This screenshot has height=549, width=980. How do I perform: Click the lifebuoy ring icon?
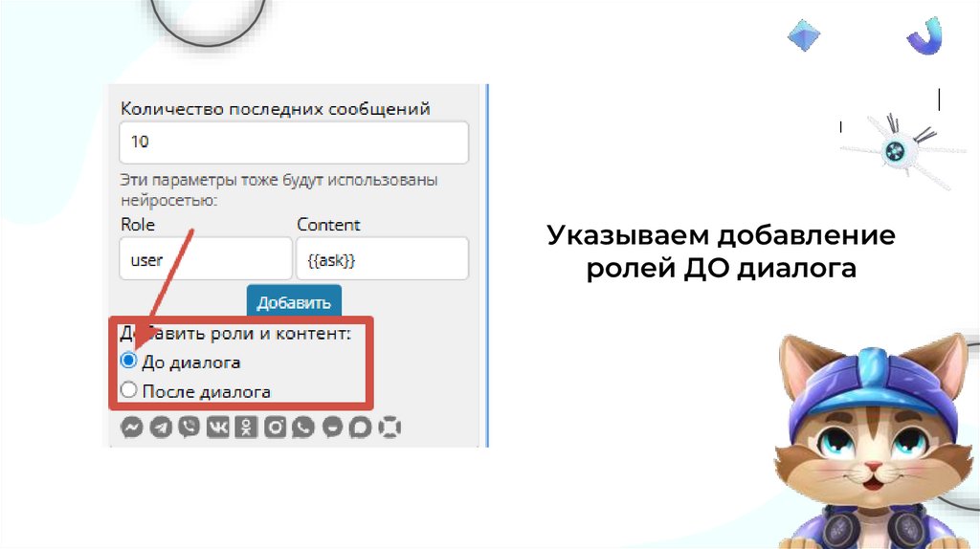[390, 428]
